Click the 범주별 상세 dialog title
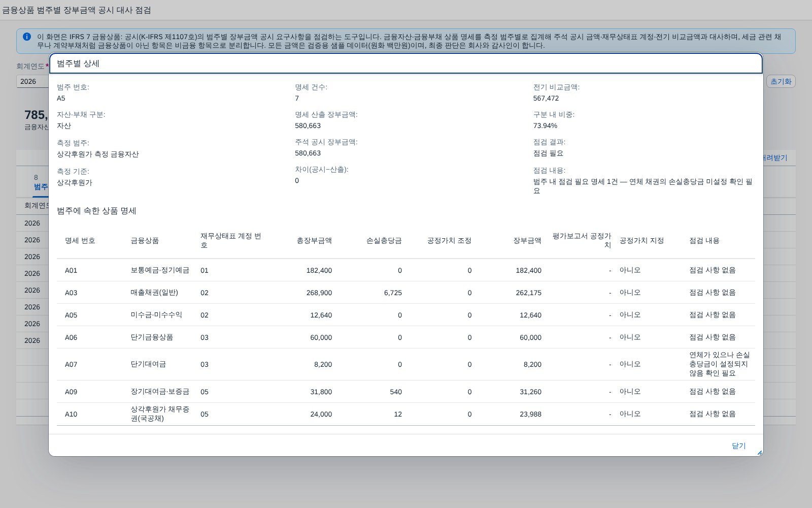This screenshot has width=812, height=508. (78, 63)
